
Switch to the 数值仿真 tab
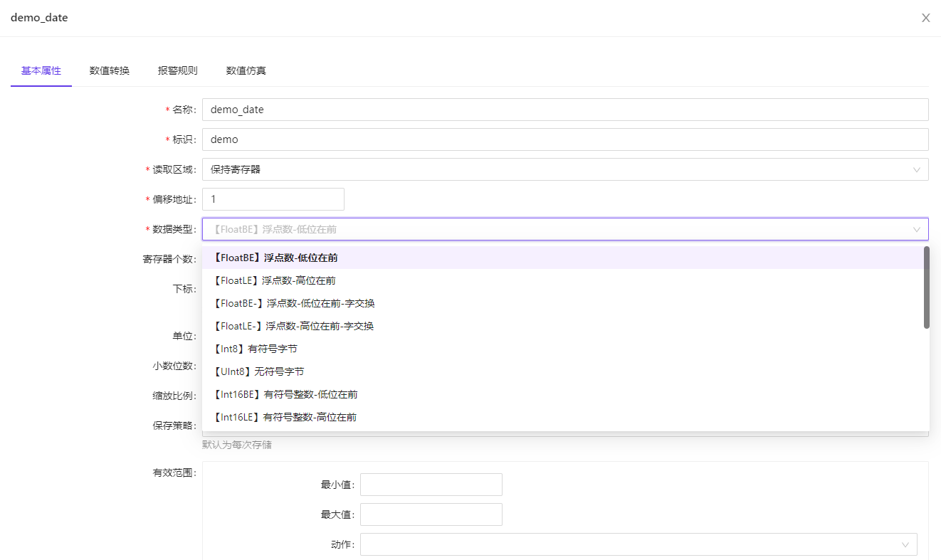click(246, 70)
